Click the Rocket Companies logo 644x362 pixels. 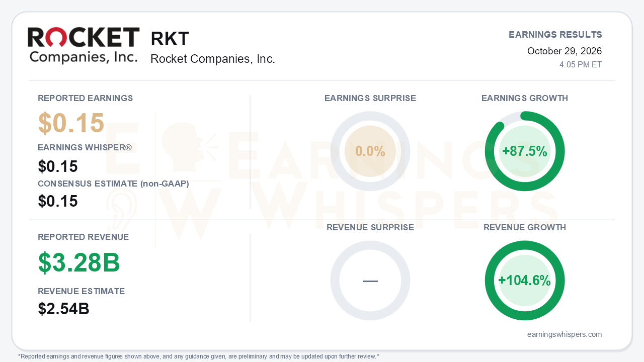[84, 45]
